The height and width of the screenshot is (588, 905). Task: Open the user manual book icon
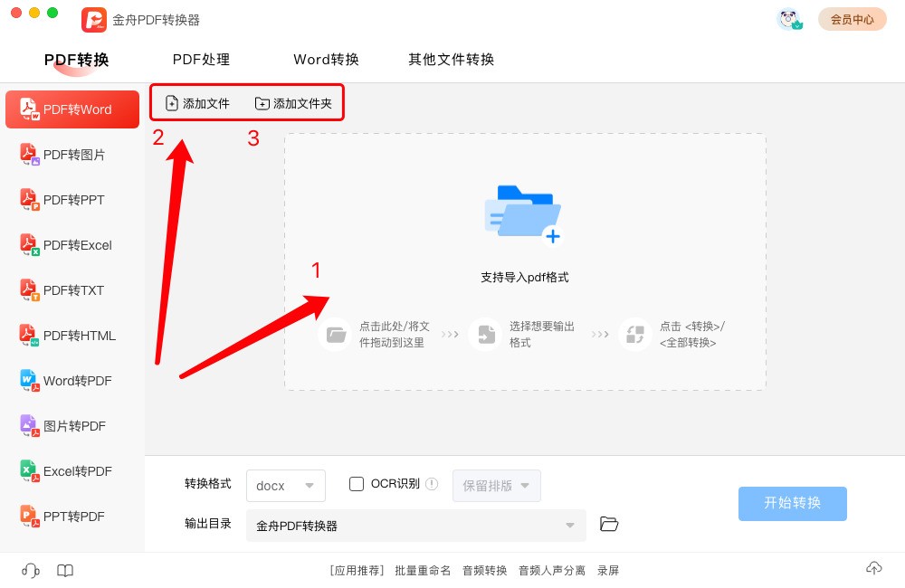click(64, 570)
